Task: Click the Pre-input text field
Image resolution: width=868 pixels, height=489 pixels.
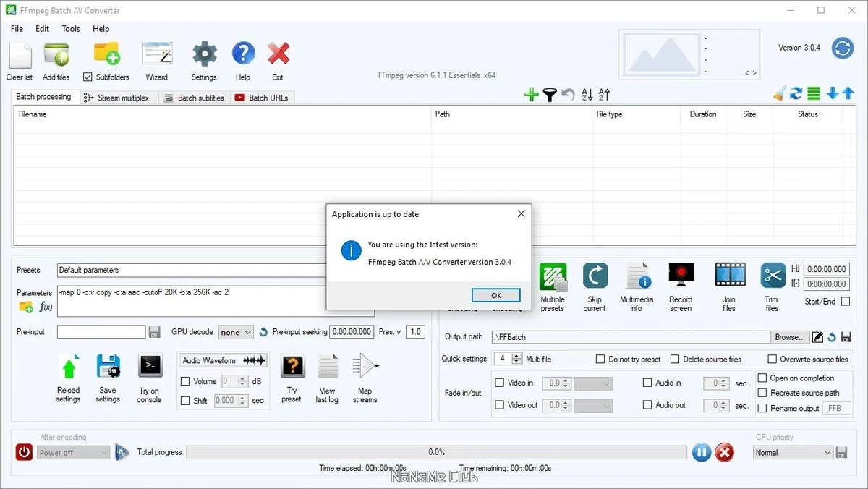Action: [101, 332]
